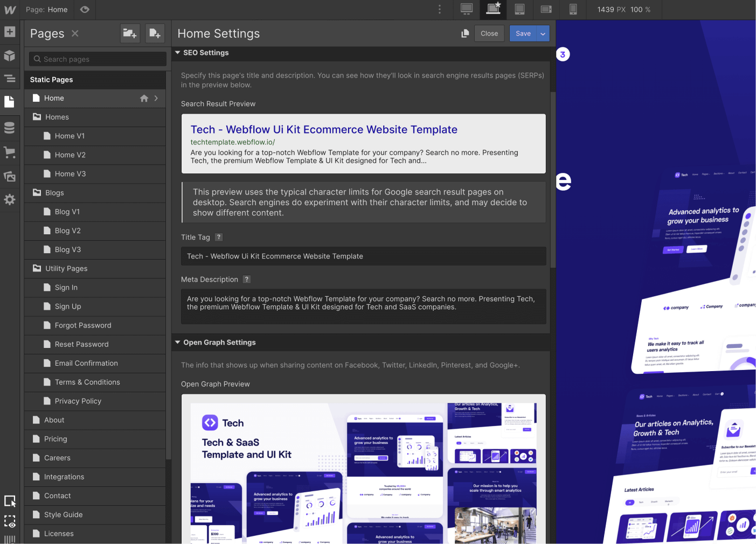Image resolution: width=756 pixels, height=544 pixels.
Task: Select Blog V2 in the pages list
Action: pyautogui.click(x=68, y=231)
